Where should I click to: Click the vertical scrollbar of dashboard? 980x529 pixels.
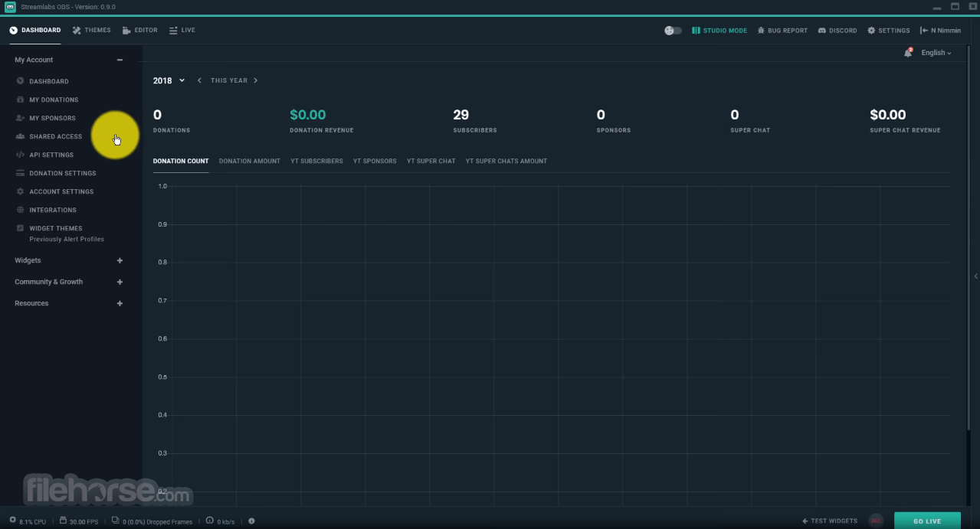pyautogui.click(x=968, y=239)
